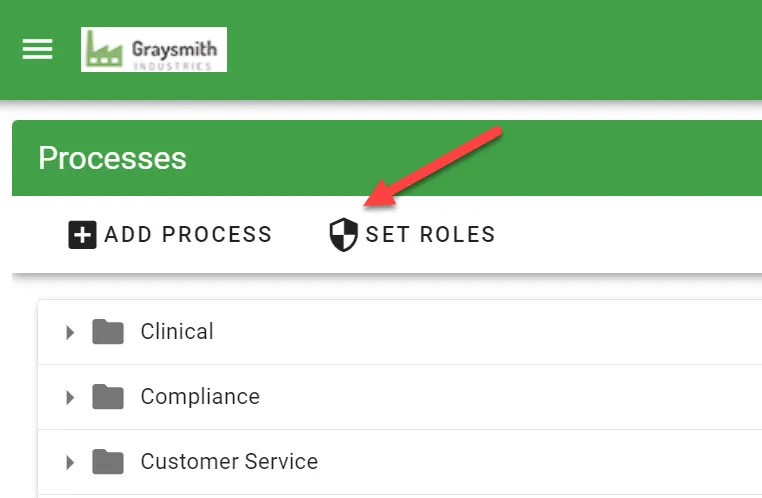762x498 pixels.
Task: Click the Compliance folder icon
Action: [x=107, y=397]
